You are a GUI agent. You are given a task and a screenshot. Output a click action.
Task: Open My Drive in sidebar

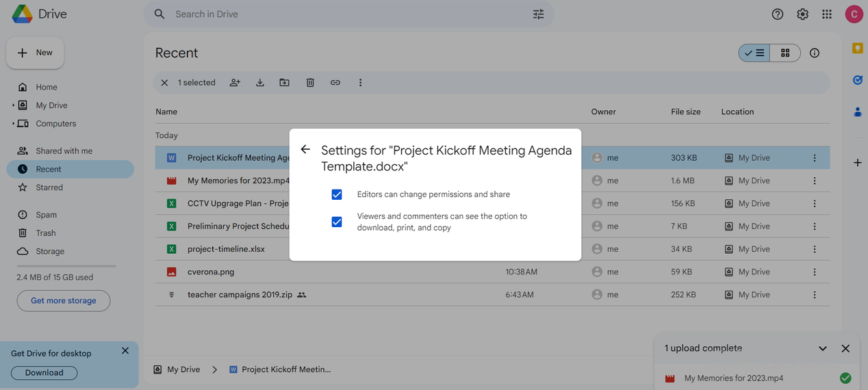[x=51, y=105]
